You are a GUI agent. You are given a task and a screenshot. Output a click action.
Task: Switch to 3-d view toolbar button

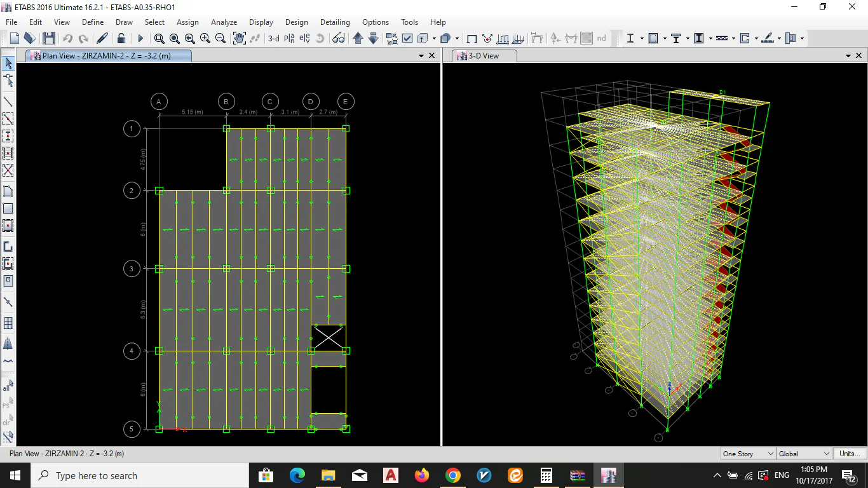click(274, 39)
